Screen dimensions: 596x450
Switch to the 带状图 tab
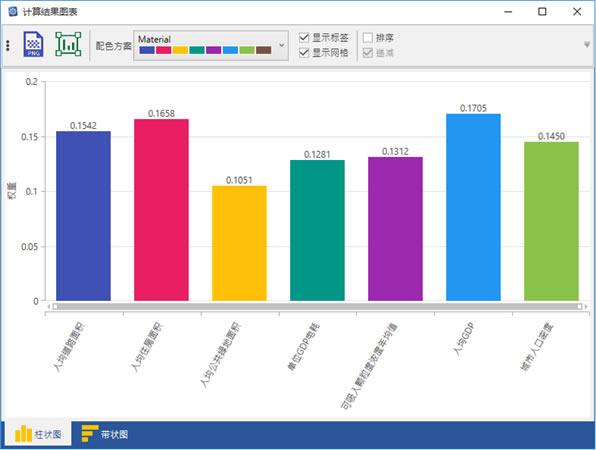point(105,434)
